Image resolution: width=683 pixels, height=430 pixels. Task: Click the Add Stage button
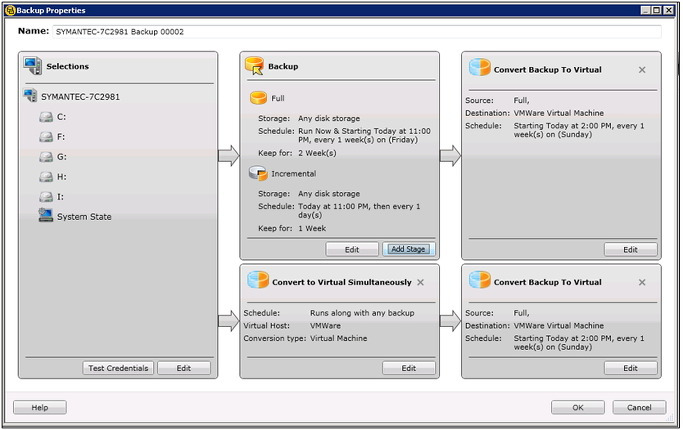[408, 249]
